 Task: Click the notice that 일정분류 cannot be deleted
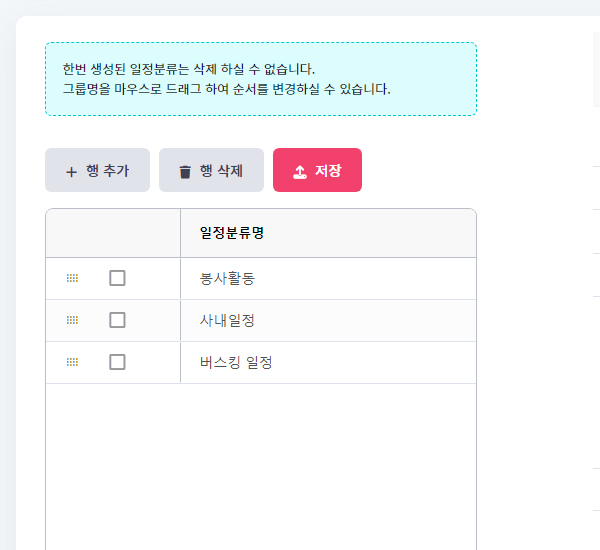pyautogui.click(x=188, y=69)
